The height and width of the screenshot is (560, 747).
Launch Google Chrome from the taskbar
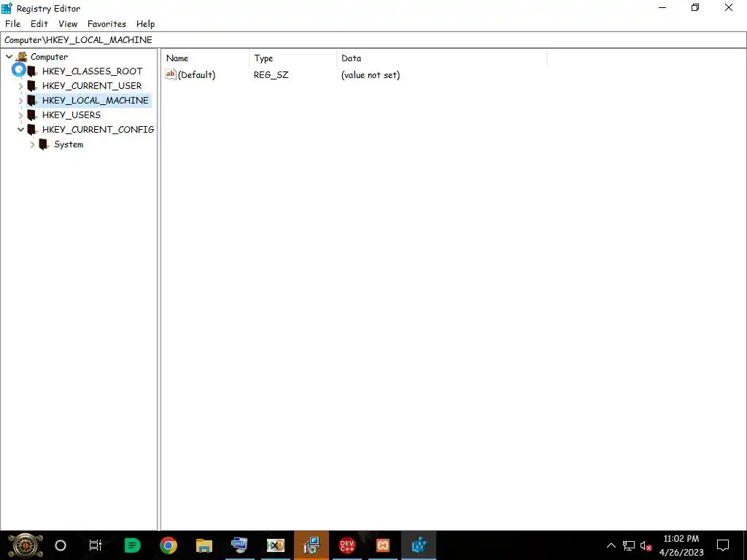click(x=169, y=545)
